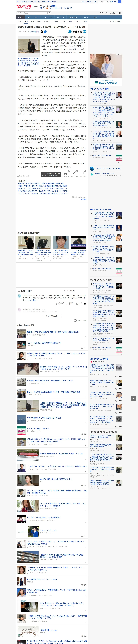Share article on Facebook icon under headline
The image size is (138, 644).
pos(45,32)
